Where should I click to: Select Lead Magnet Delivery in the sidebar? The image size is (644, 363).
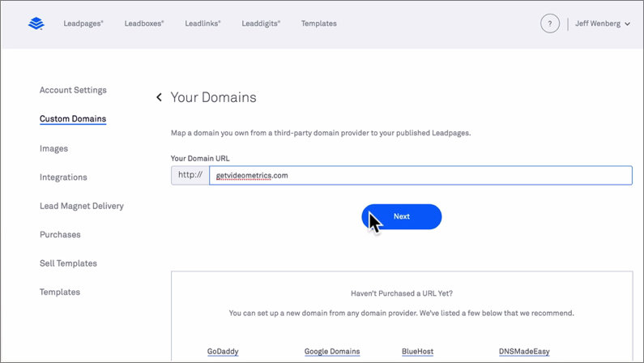(82, 206)
